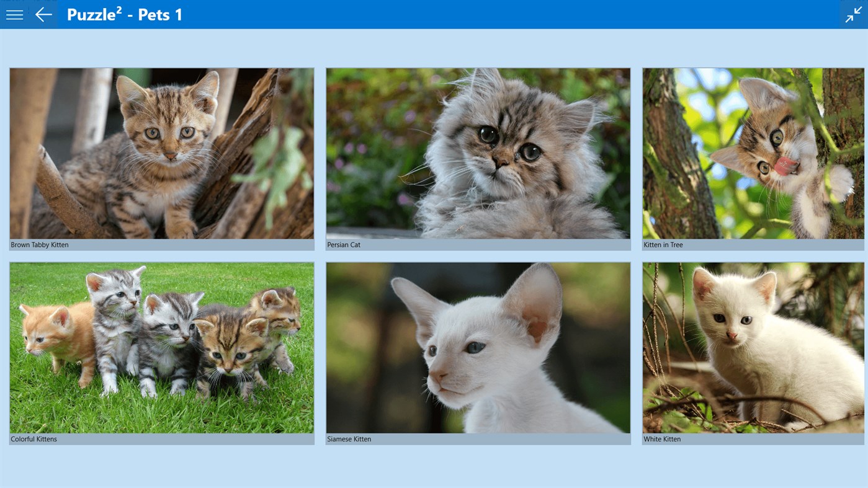Open the app sidebar via the menu stripes
The height and width of the screenshot is (488, 868).
[14, 14]
